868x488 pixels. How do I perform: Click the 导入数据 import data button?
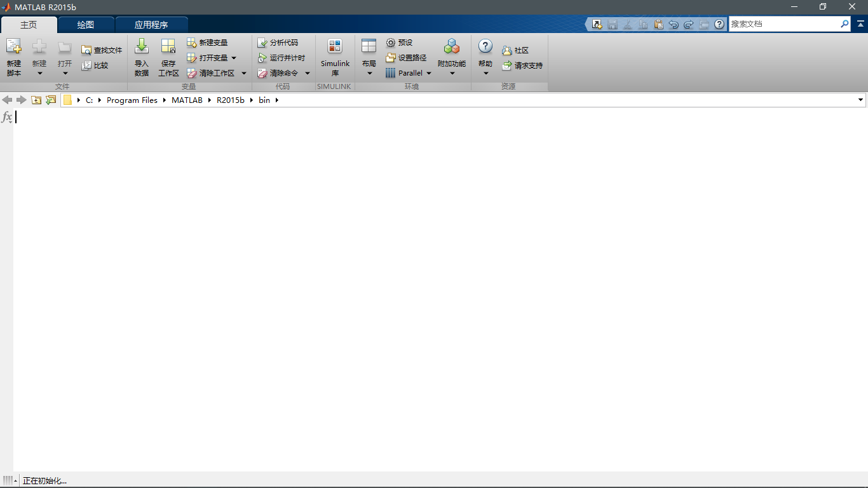click(x=142, y=58)
